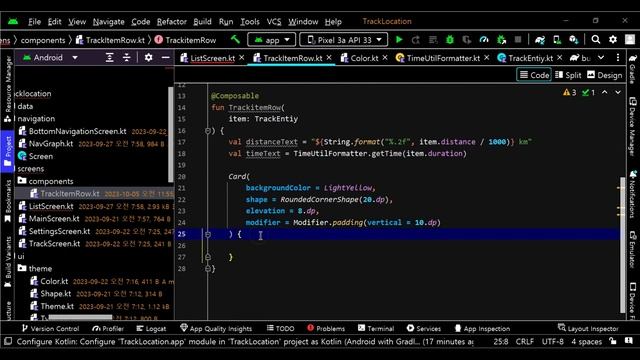Open the File menu

coord(34,22)
